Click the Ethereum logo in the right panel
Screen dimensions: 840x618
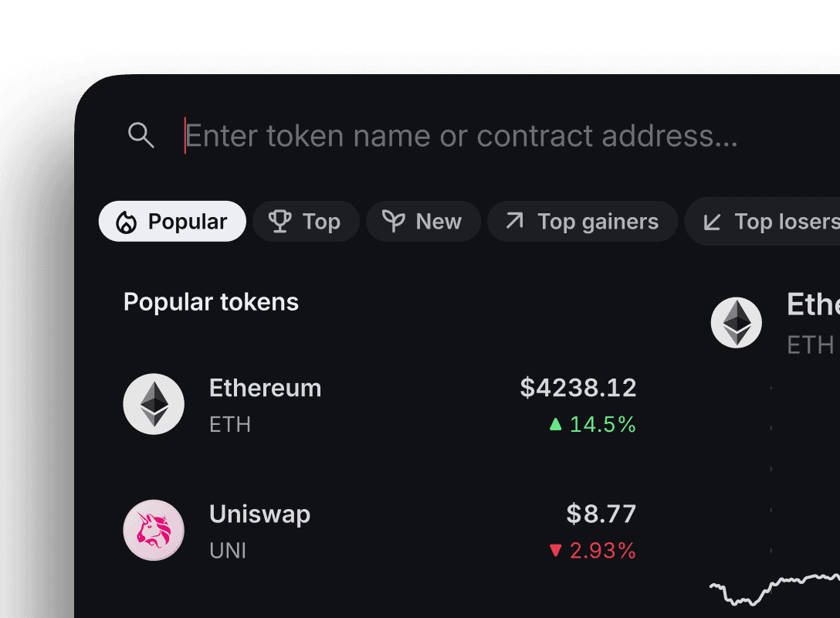[x=737, y=322]
